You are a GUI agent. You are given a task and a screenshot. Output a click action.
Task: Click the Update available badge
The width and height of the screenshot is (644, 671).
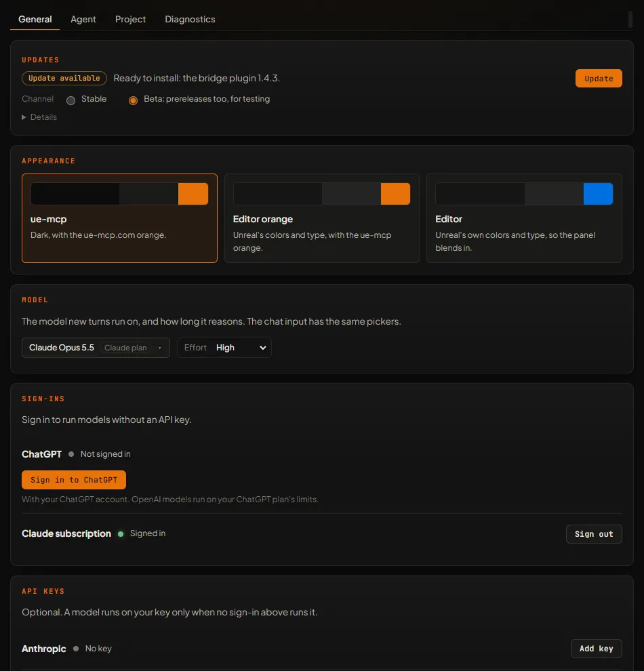coord(64,79)
